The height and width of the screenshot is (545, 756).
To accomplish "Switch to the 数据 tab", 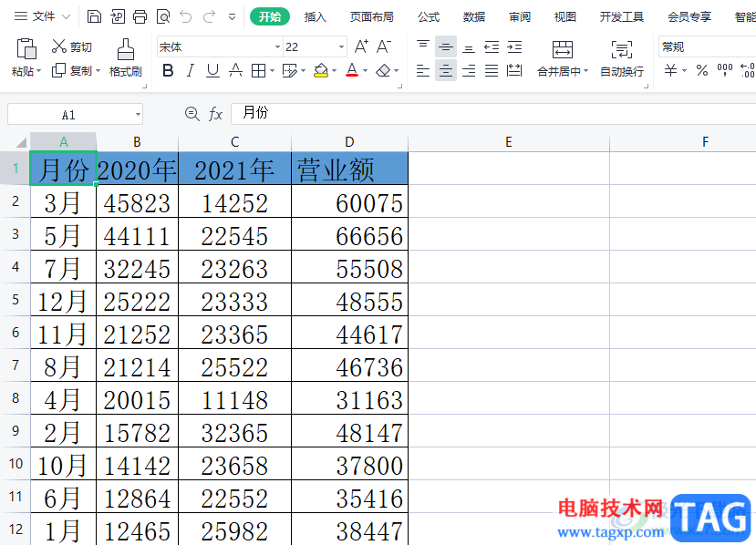I will (474, 17).
